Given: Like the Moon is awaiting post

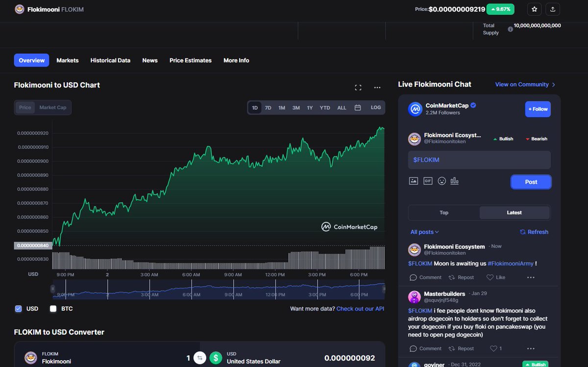Looking at the screenshot, I should (496, 277).
